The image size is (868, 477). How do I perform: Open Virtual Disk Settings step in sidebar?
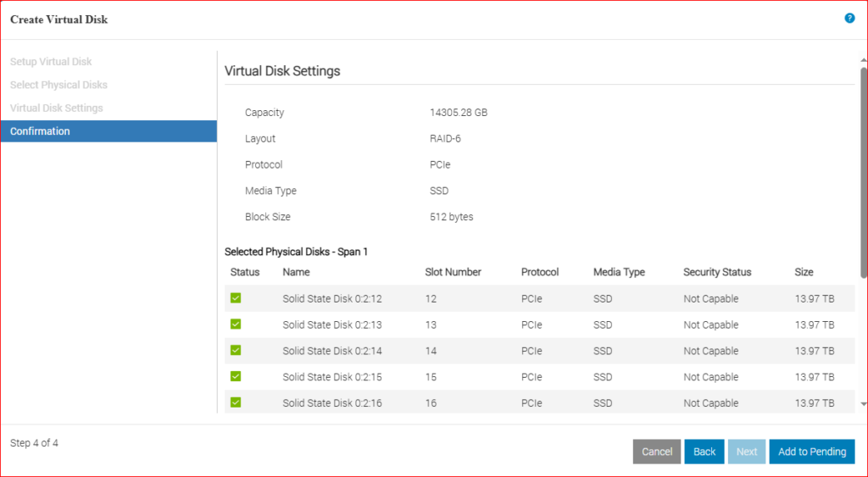[x=57, y=108]
